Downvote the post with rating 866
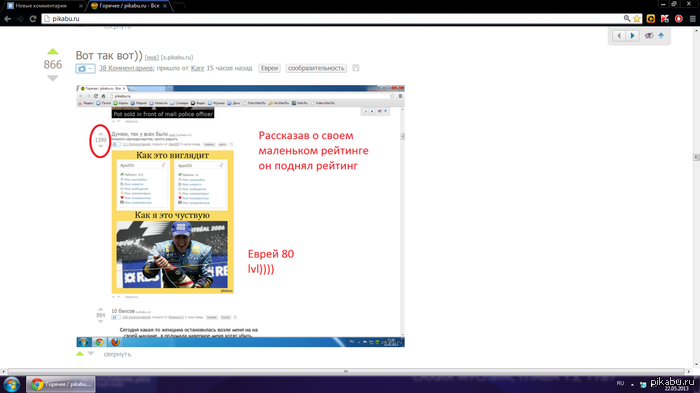 [53, 79]
